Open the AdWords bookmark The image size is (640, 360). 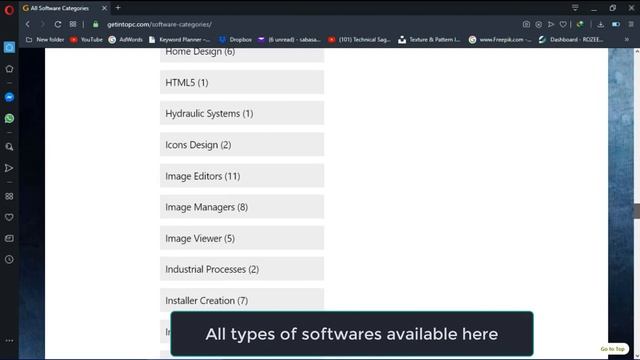click(126, 40)
